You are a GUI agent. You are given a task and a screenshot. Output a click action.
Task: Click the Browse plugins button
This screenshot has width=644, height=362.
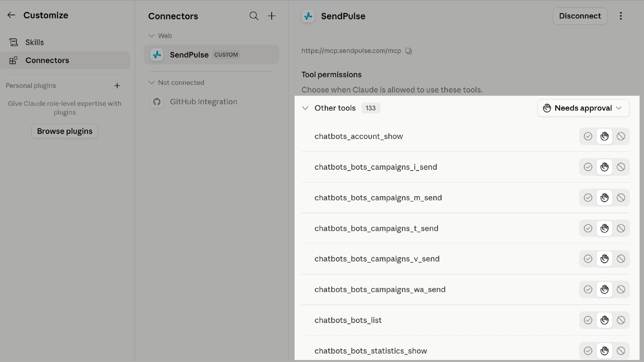tap(65, 131)
